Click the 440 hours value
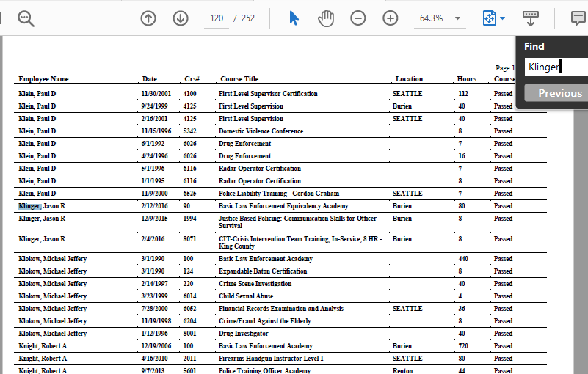 coord(463,259)
